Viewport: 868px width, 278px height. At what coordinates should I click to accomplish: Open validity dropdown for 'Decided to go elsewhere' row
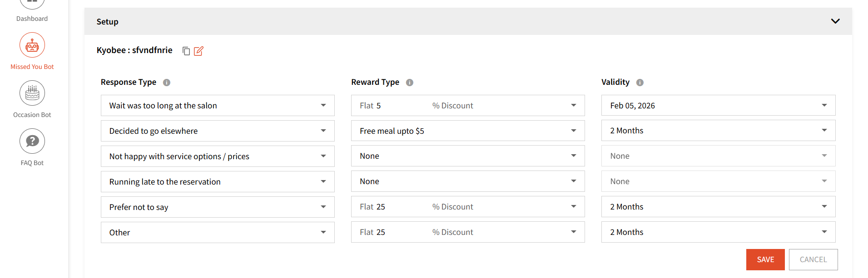pyautogui.click(x=719, y=131)
